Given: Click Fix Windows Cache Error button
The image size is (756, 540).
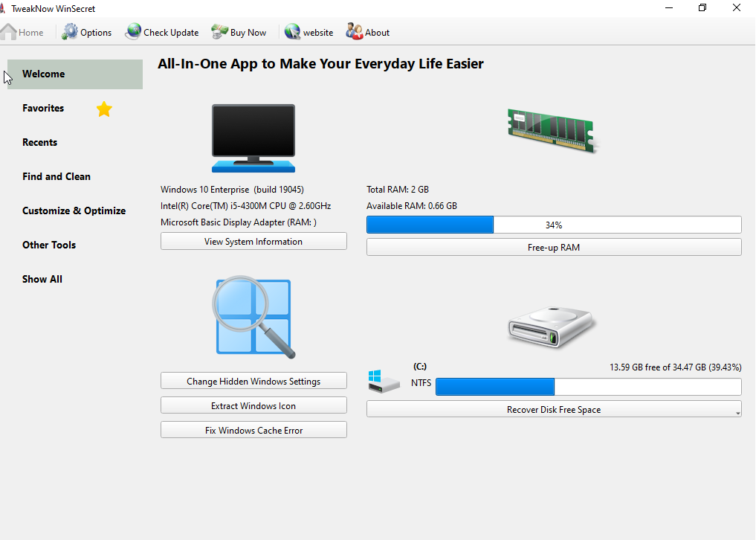Looking at the screenshot, I should [x=253, y=430].
